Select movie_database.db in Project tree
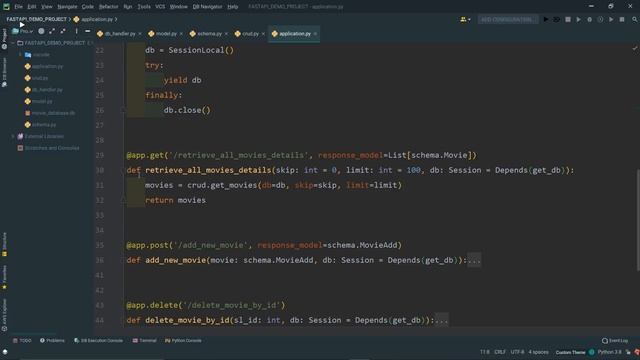 (x=50, y=113)
